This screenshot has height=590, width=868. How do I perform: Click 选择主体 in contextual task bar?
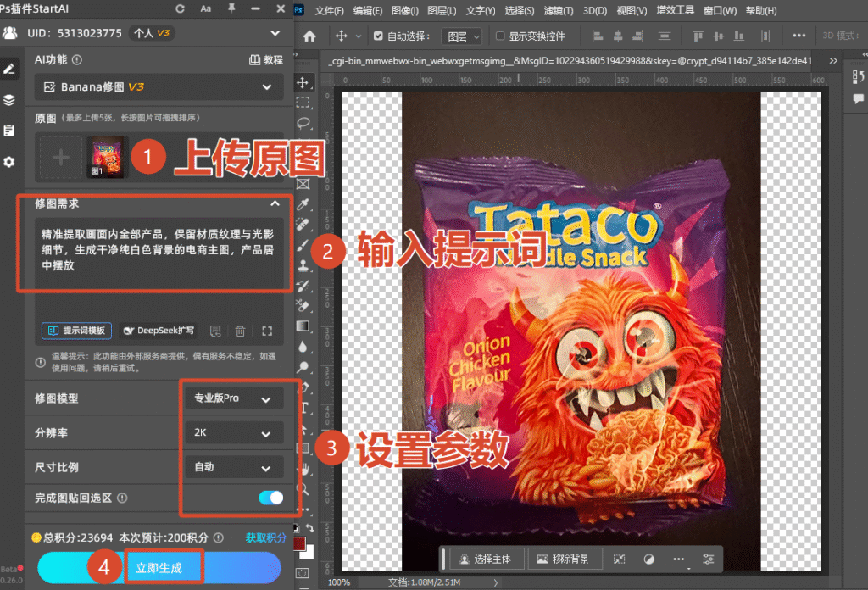coord(486,559)
